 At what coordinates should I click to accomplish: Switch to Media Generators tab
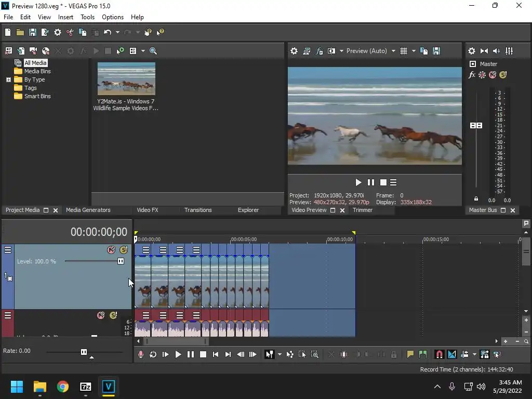tap(88, 210)
